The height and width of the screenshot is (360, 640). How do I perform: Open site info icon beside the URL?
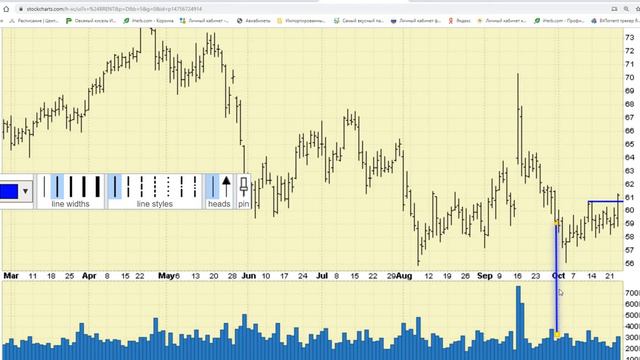(x=20, y=9)
